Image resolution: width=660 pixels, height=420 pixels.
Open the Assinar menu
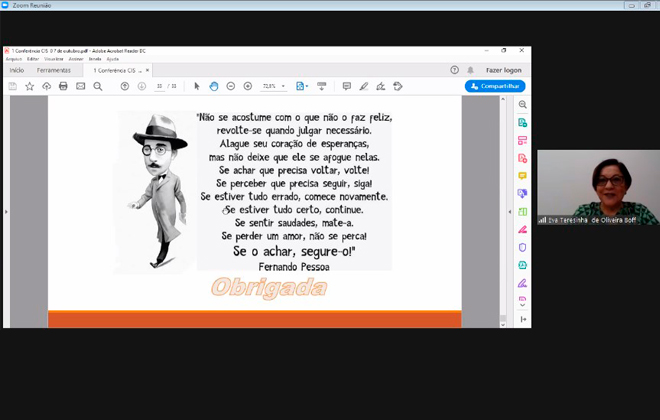point(76,59)
